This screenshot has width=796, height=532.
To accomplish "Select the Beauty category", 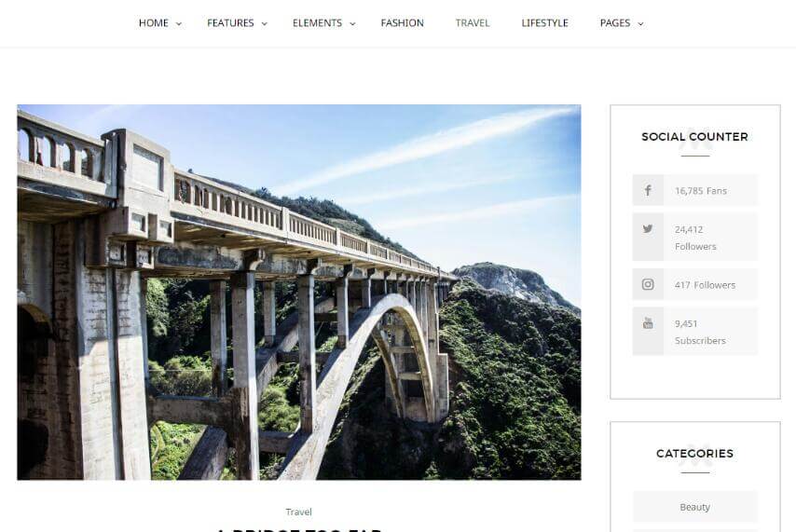I will pyautogui.click(x=694, y=507).
